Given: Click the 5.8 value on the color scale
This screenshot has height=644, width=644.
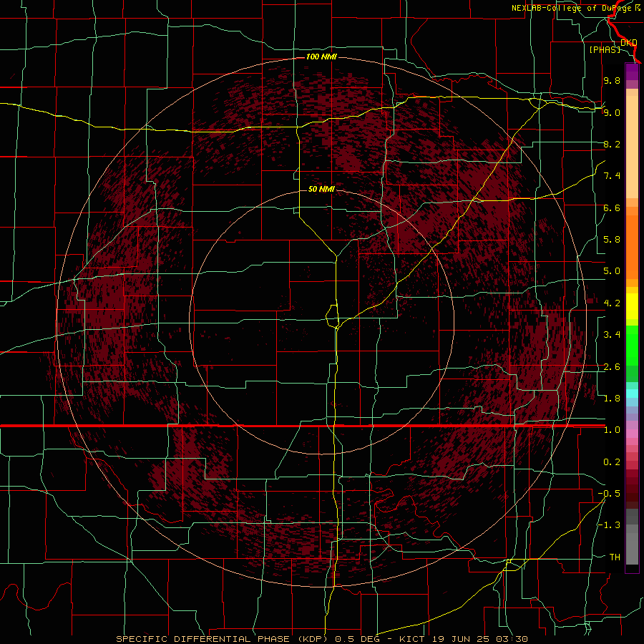Looking at the screenshot, I should point(612,240).
